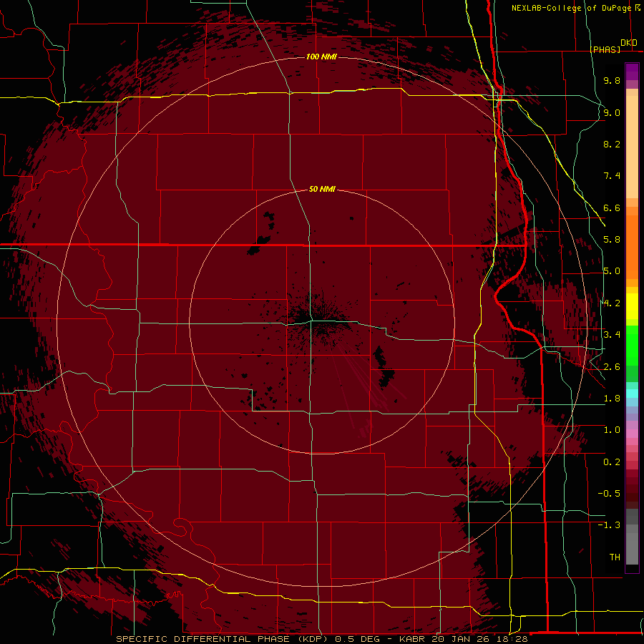Click the 9.0 scale value

tap(612, 112)
